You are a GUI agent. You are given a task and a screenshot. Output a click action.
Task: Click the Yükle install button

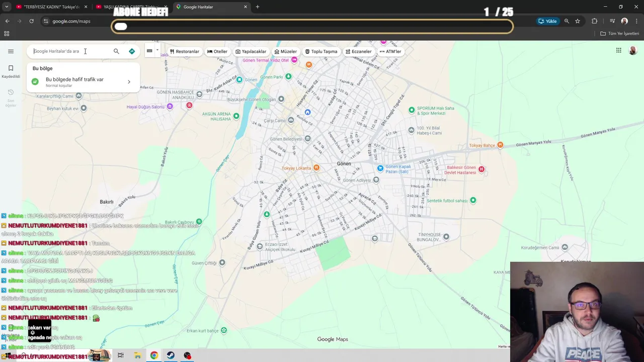click(x=547, y=21)
